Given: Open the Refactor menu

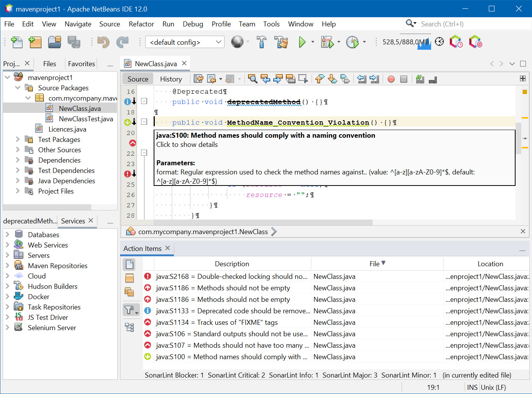Looking at the screenshot, I should point(141,24).
